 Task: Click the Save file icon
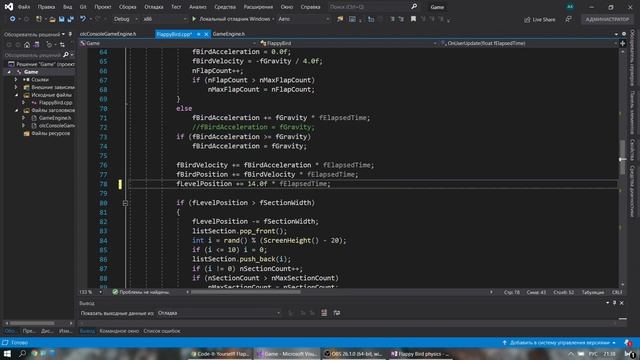[x=62, y=19]
